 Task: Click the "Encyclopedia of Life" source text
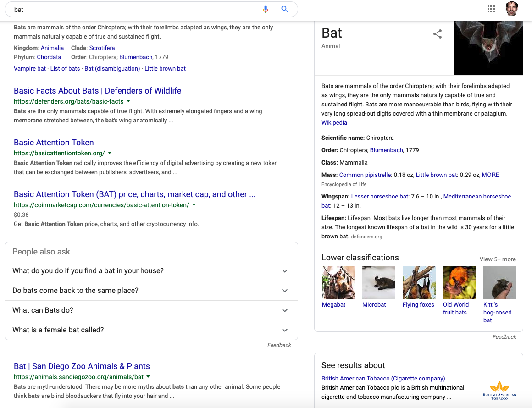click(x=344, y=184)
